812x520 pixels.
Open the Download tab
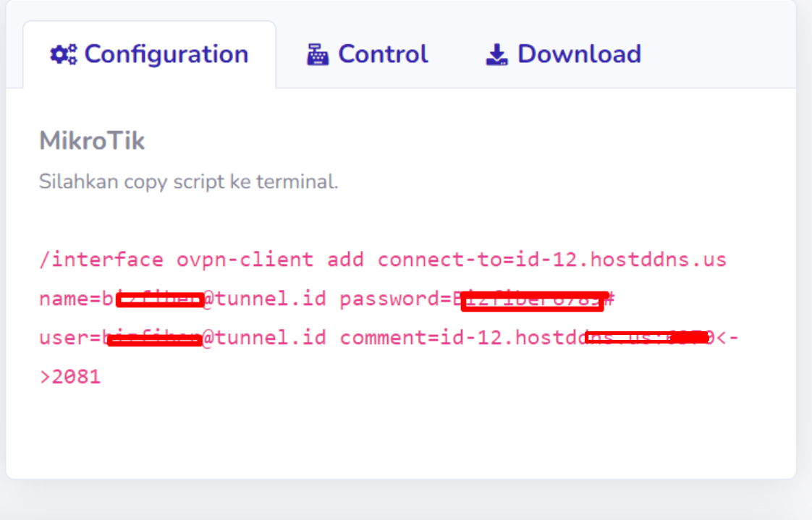coord(564,54)
